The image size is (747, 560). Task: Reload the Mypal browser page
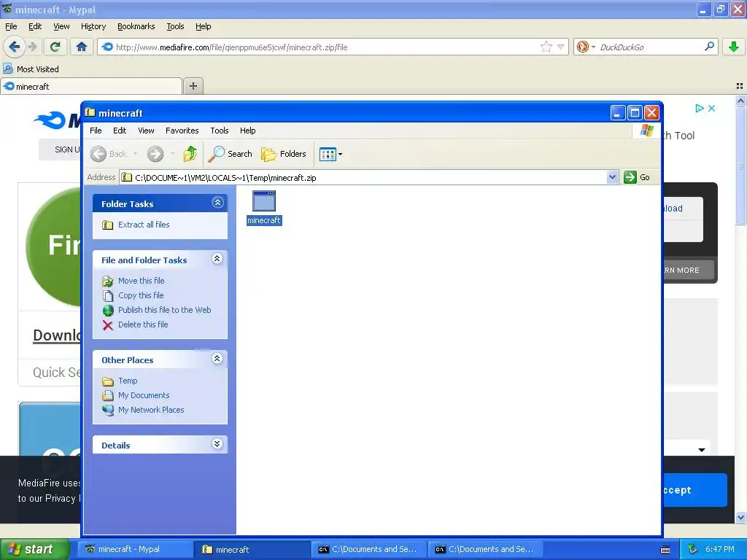pyautogui.click(x=55, y=47)
